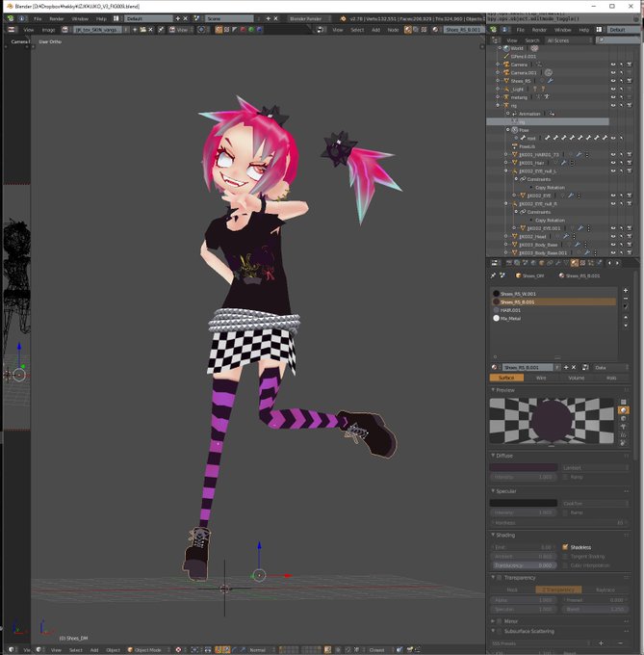Click the outliner editor type icon

(496, 40)
